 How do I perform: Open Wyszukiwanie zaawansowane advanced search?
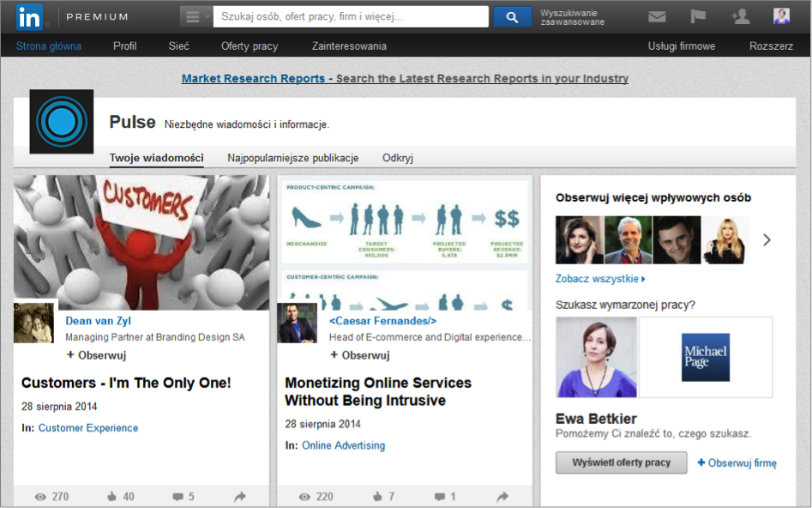coord(572,17)
